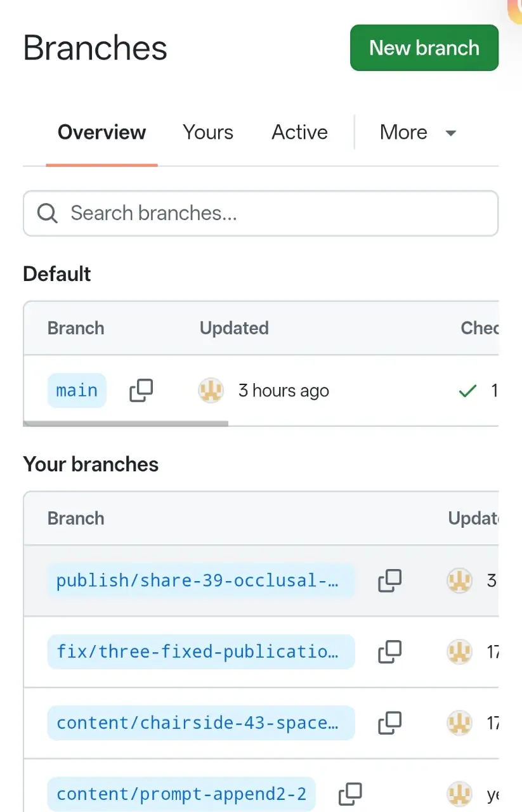Copy content/prompt-append2-2 branch name
Image resolution: width=522 pixels, height=812 pixels.
click(350, 794)
